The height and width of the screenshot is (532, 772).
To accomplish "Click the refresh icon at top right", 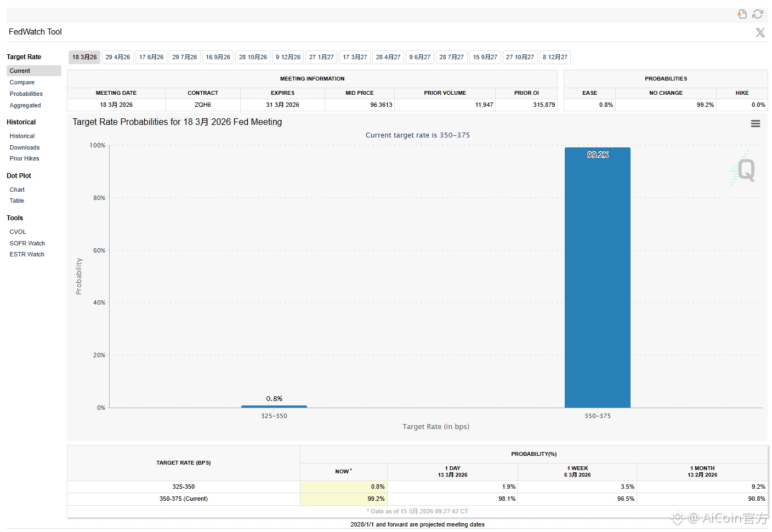I will (x=758, y=14).
